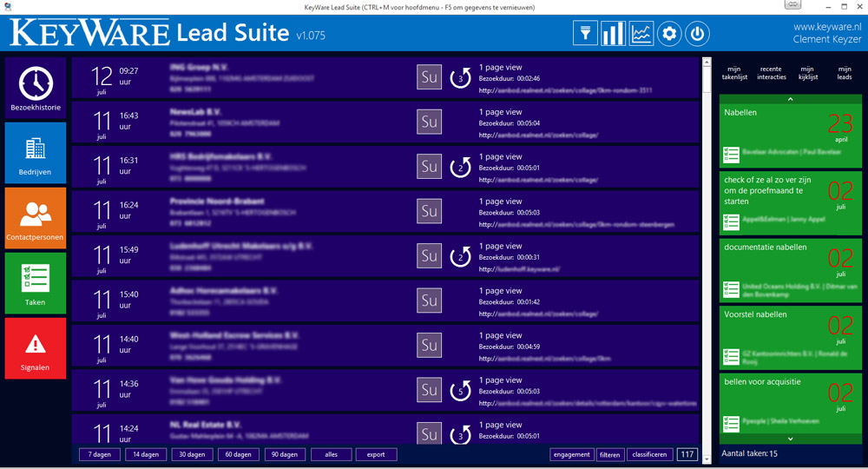Open the bar chart statistics icon
This screenshot has height=469, width=868.
click(x=614, y=34)
